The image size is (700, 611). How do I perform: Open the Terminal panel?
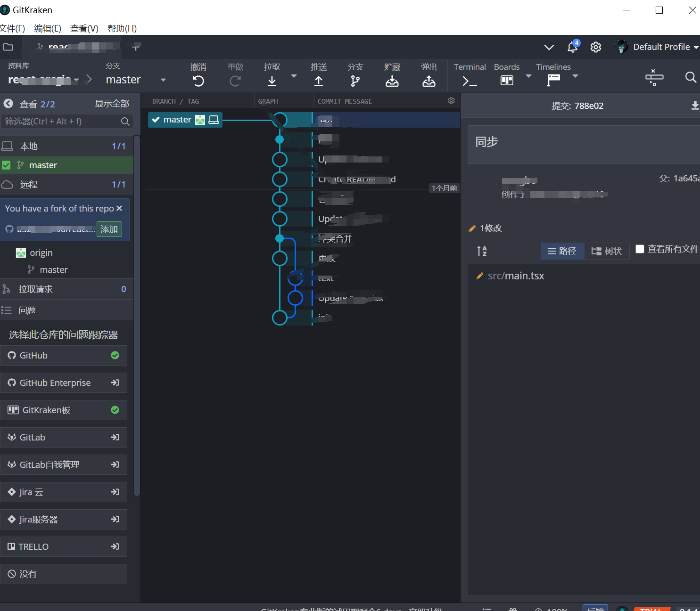tap(469, 81)
